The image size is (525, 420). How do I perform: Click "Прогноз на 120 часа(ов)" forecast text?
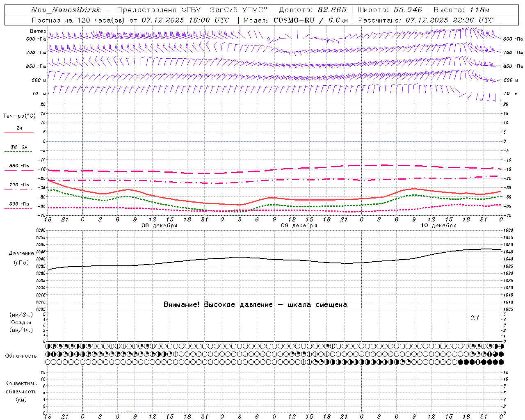coord(79,20)
